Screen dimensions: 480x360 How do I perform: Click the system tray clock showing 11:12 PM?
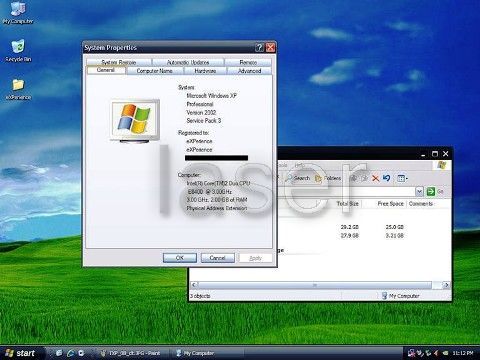(x=463, y=353)
